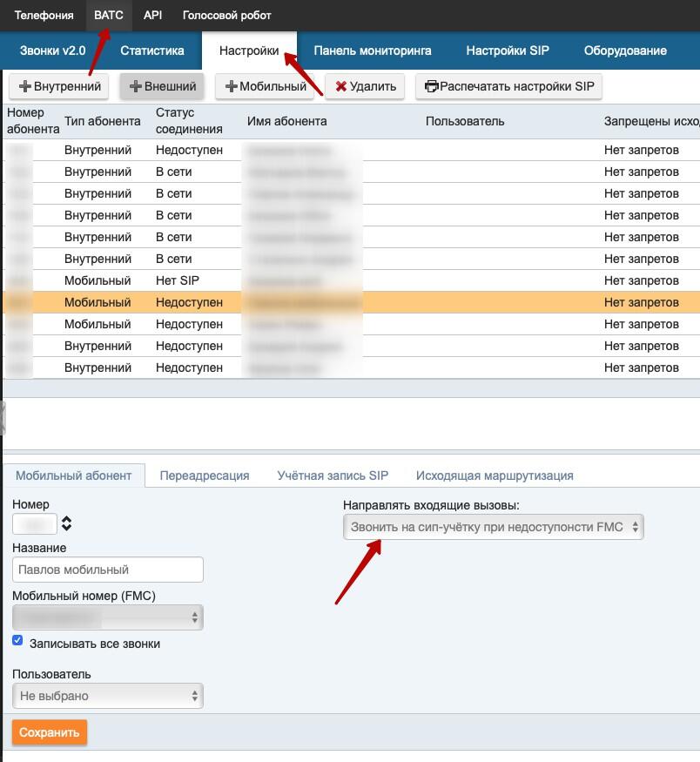The image size is (700, 762).
Task: Click the add Внешний subscriber button
Action: (x=163, y=86)
